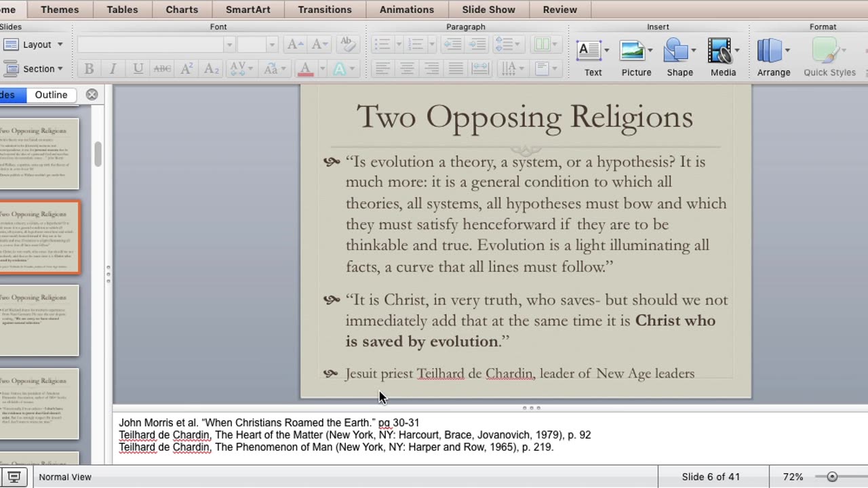The width and height of the screenshot is (868, 488).
Task: Open font color dropdown arrow
Action: click(x=321, y=68)
